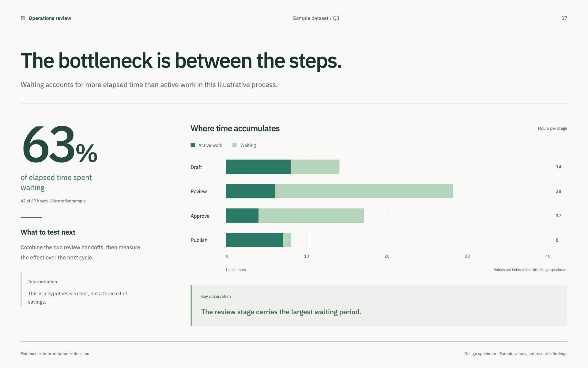Image resolution: width=588 pixels, height=368 pixels.
Task: Click the axis tick label 20
Action: pos(387,256)
